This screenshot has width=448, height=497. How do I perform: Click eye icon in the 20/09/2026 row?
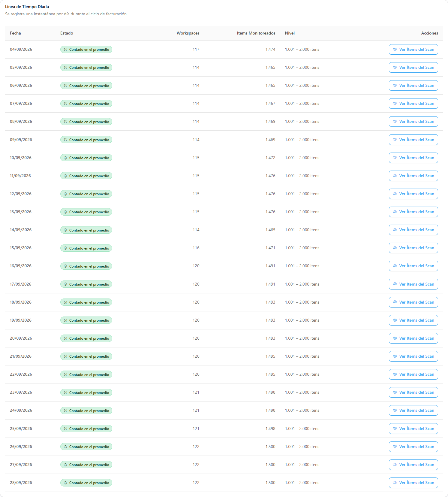(x=395, y=338)
